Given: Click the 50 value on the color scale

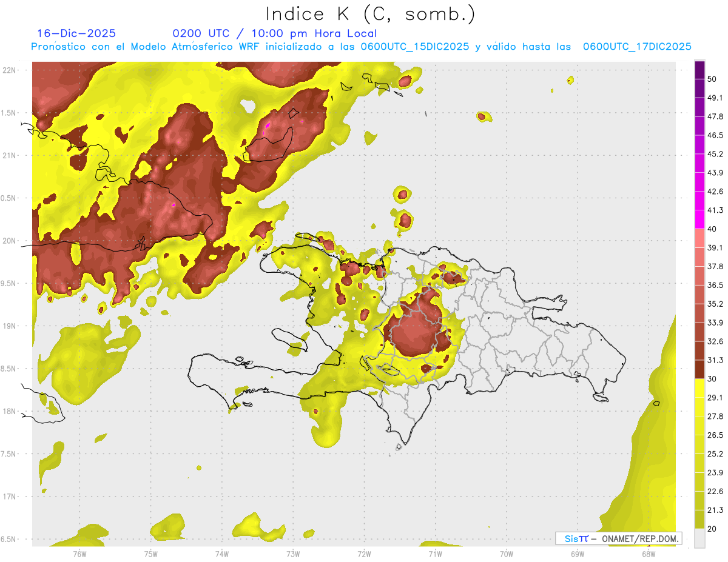Looking at the screenshot, I should tap(712, 79).
